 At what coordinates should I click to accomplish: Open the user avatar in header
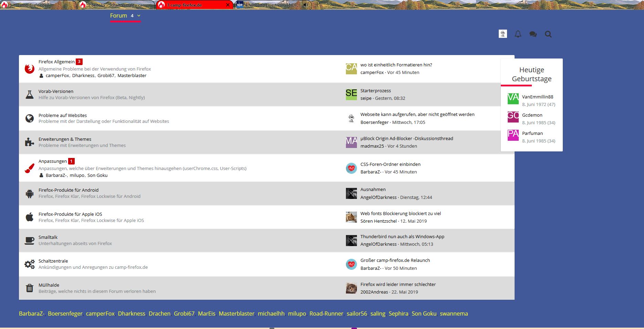(x=503, y=34)
